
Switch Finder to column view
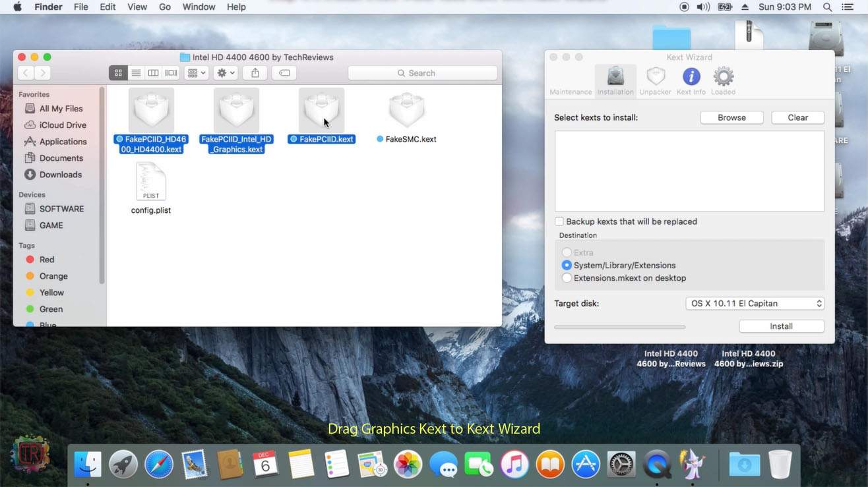pos(153,72)
